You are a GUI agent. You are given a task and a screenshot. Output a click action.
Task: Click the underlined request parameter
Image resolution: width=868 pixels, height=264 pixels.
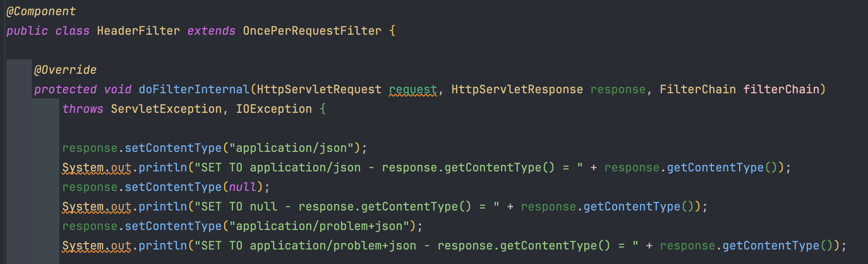pyautogui.click(x=413, y=90)
